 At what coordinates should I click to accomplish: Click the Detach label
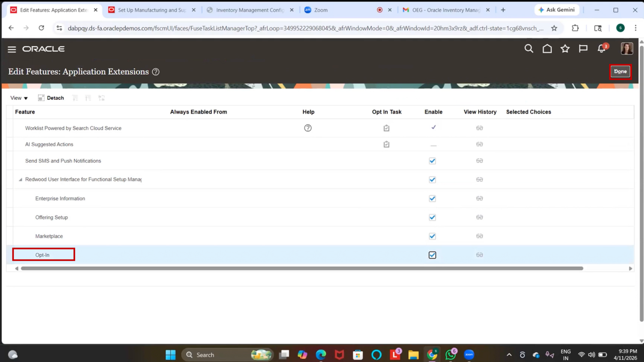click(55, 98)
